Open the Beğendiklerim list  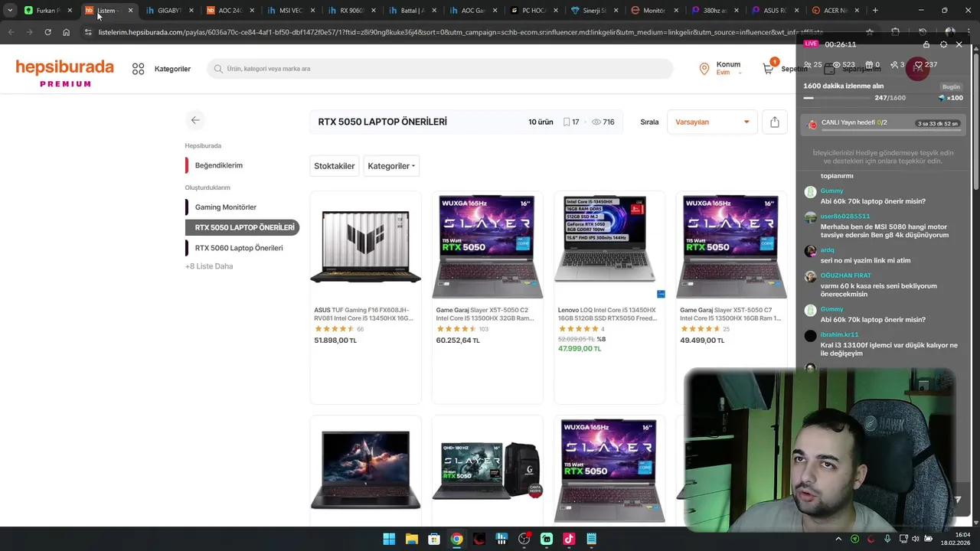click(218, 165)
